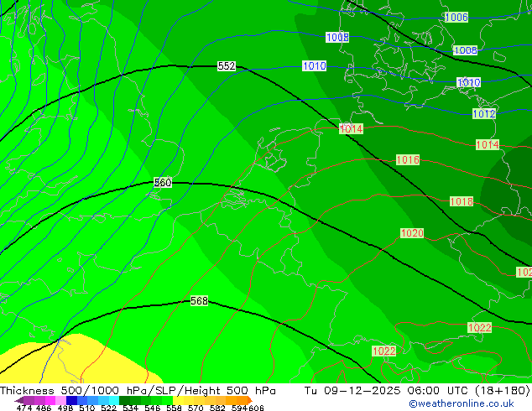Click the '(18+180)' forecast run text

pyautogui.click(x=502, y=391)
